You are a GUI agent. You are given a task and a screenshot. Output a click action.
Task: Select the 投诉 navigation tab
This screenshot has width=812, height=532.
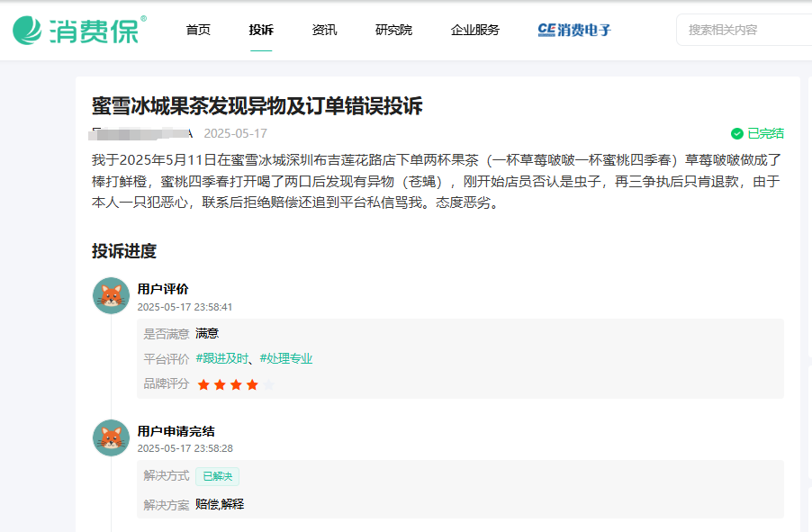tap(261, 30)
